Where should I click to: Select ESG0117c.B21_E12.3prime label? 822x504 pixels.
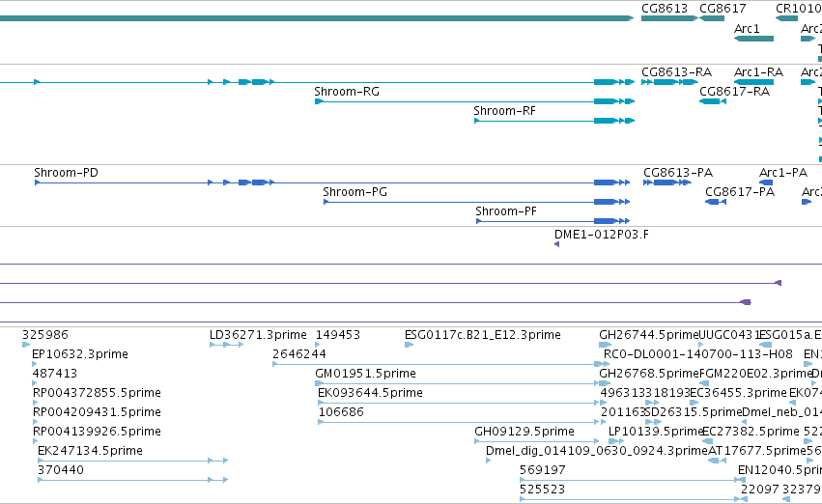482,335
